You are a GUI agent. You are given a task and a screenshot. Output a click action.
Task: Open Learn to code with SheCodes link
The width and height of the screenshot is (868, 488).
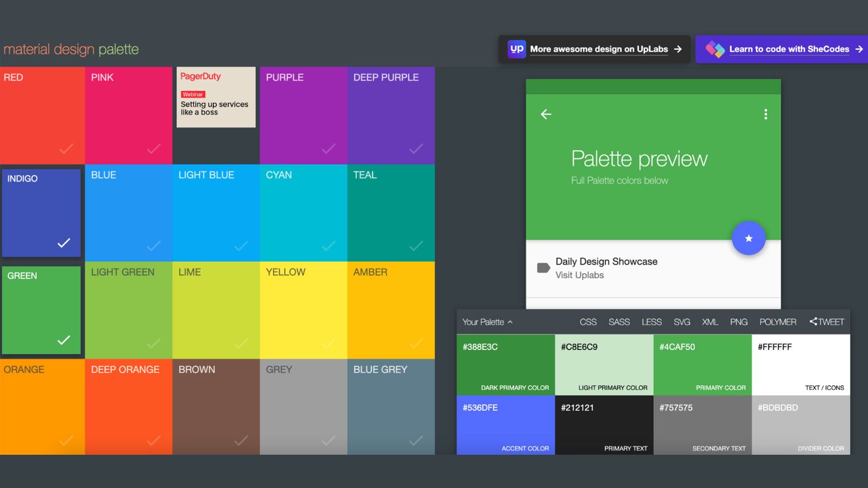click(x=782, y=49)
